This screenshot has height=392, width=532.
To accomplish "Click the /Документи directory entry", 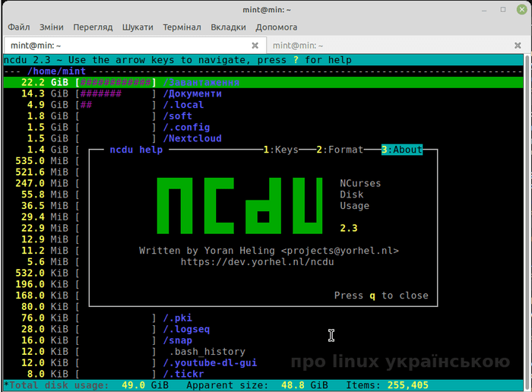I will [x=192, y=93].
